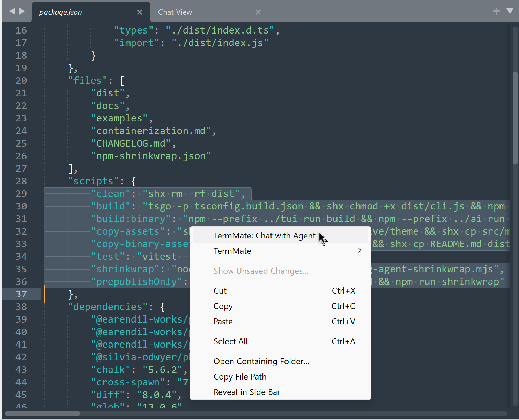
Task: Click "examples" string in files array
Action: tap(119, 118)
